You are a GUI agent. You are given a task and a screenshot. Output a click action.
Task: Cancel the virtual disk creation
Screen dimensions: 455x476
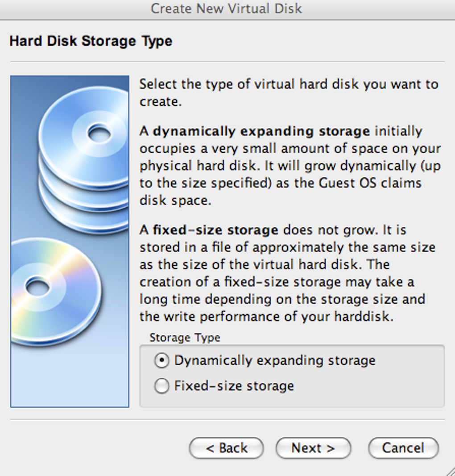point(403,448)
